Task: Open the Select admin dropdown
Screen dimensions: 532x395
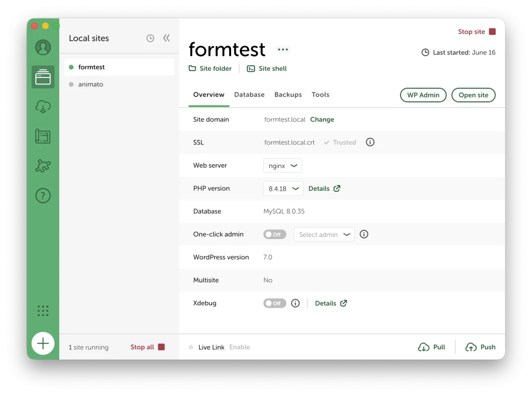Action: [x=324, y=234]
